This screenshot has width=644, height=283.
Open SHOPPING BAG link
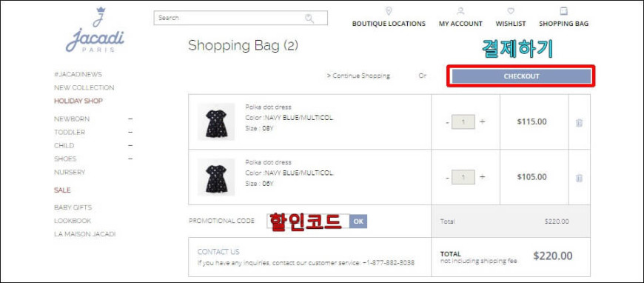563,24
